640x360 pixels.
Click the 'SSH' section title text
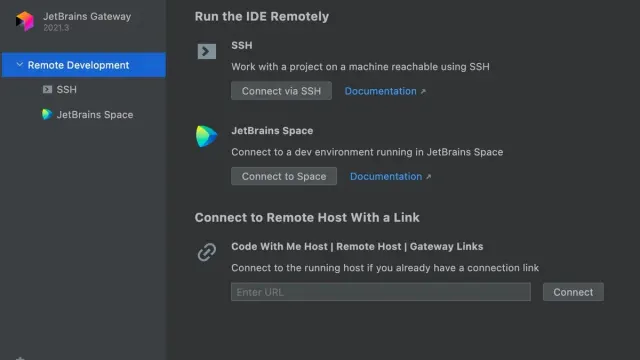pyautogui.click(x=242, y=45)
